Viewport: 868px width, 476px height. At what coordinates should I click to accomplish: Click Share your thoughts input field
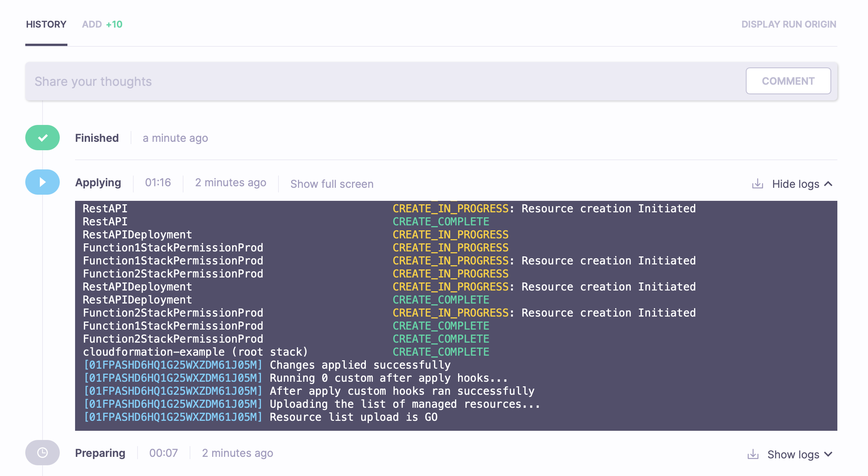[387, 82]
